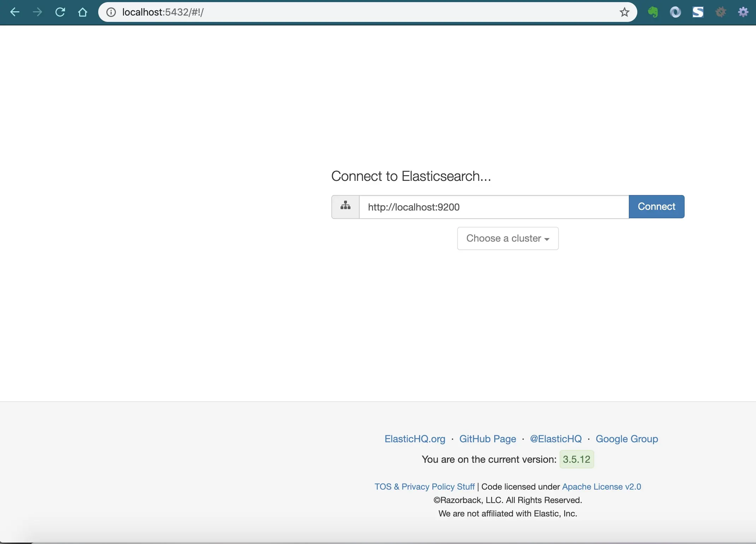Image resolution: width=756 pixels, height=544 pixels.
Task: Open the Apache License v2.0 link
Action: tap(601, 486)
